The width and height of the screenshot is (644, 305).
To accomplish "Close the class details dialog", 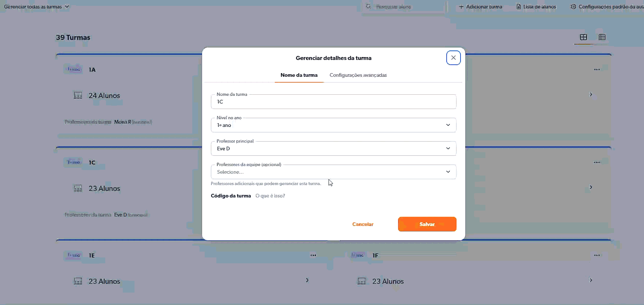I will 453,58.
